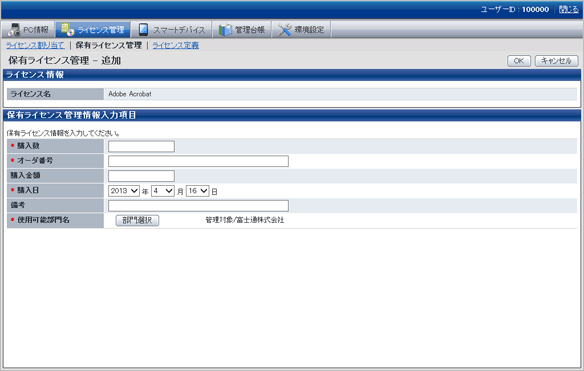Open the 管理台帳 tab
Screen dimensions: 584x371
click(242, 29)
